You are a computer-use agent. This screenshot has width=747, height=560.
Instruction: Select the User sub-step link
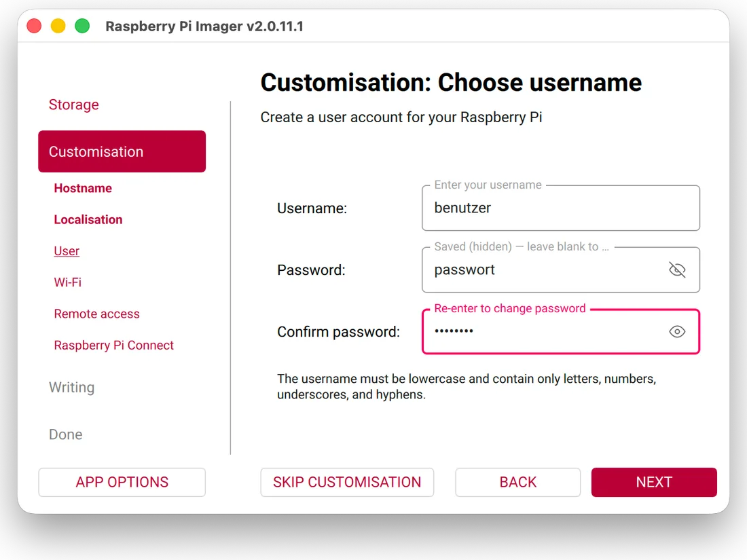pos(67,251)
